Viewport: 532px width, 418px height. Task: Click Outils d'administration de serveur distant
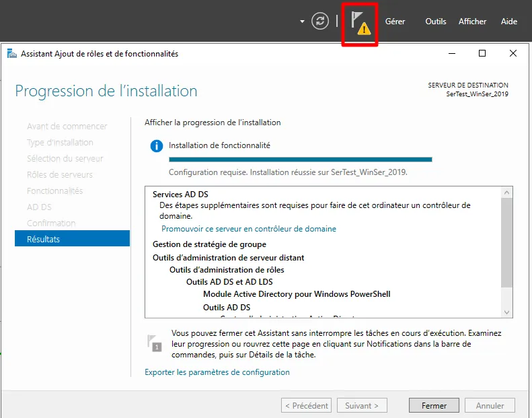coord(229,258)
